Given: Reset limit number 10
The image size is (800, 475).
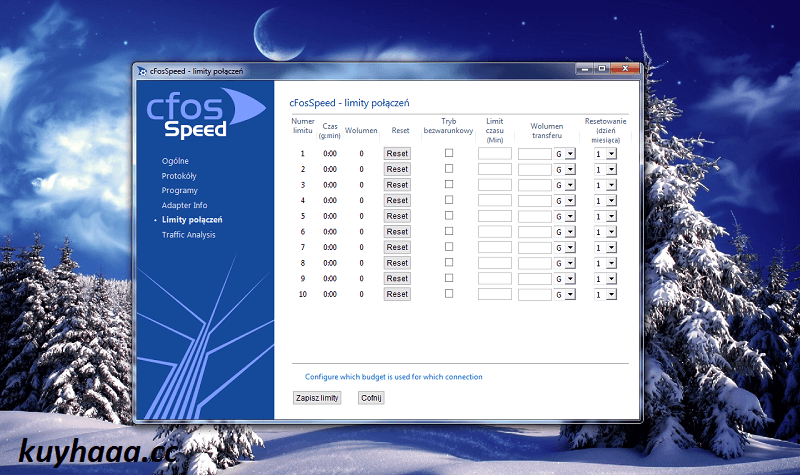Looking at the screenshot, I should (397, 294).
